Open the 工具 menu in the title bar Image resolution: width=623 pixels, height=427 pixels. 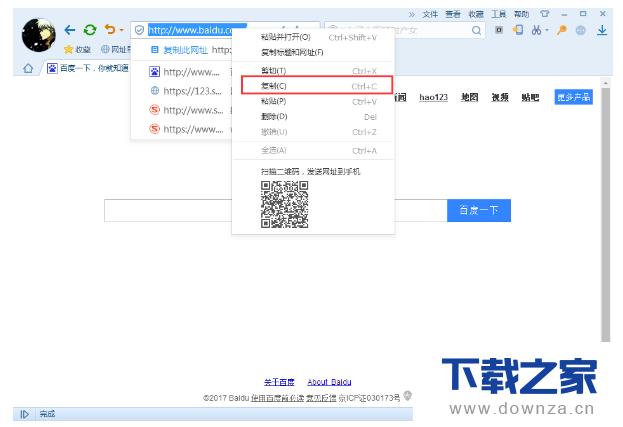[x=499, y=15]
